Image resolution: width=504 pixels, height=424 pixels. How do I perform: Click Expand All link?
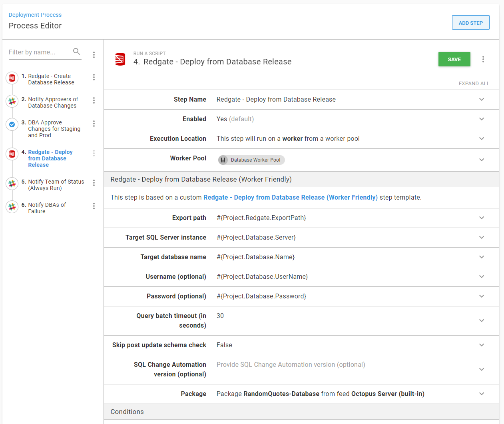point(474,84)
